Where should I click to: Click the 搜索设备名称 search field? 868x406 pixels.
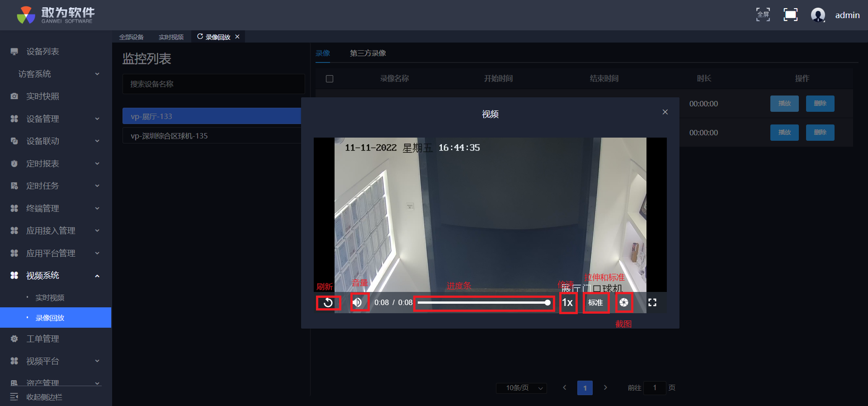tap(213, 84)
